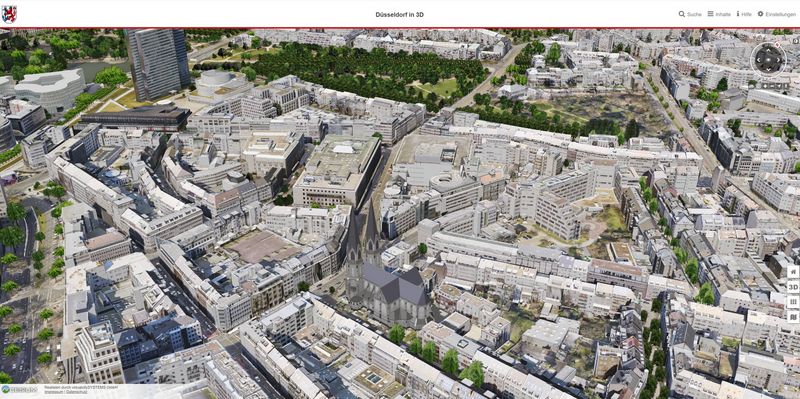
Task: Click the Cesium logo in the footer
Action: point(19,389)
